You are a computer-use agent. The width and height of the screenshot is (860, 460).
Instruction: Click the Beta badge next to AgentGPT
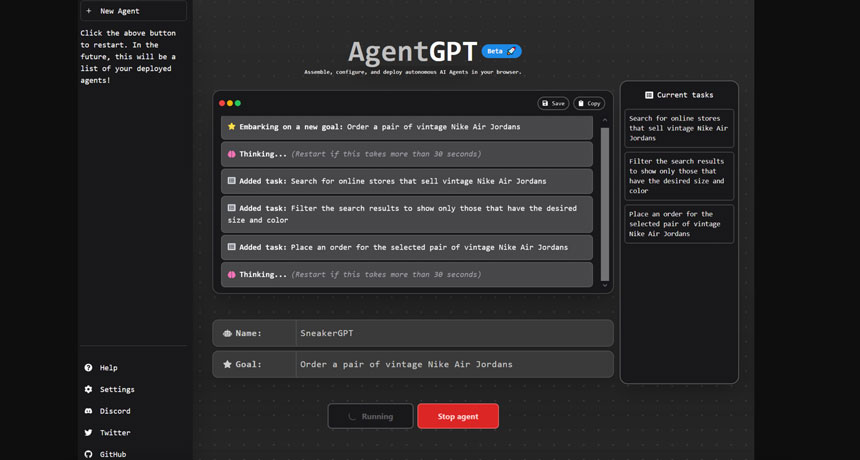[x=501, y=51]
